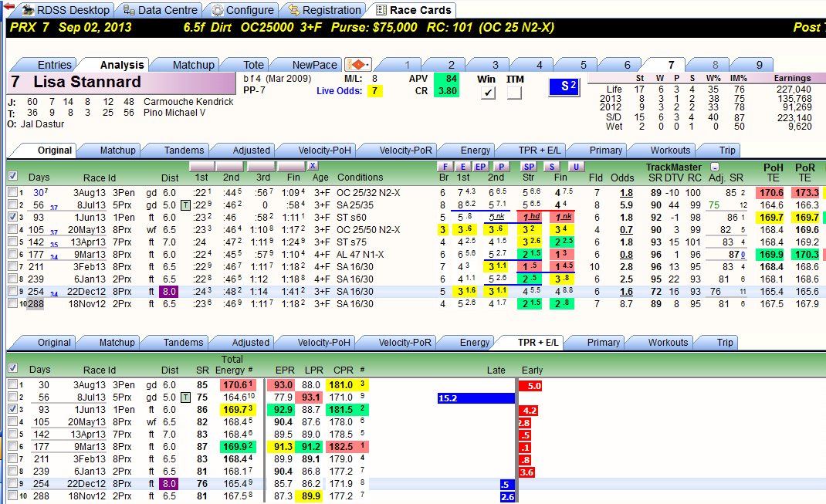
Task: Open the Workouts tab in the lower panel
Action: (668, 343)
